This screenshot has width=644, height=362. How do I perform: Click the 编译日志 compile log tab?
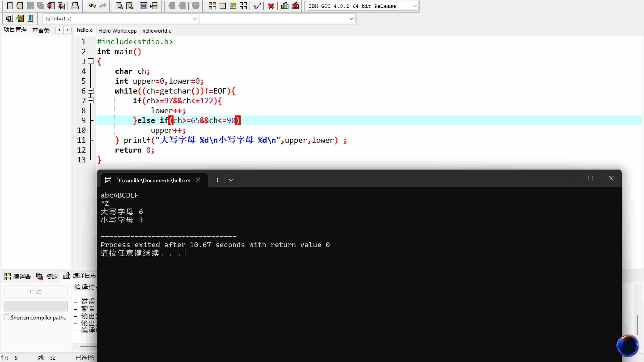(80, 276)
